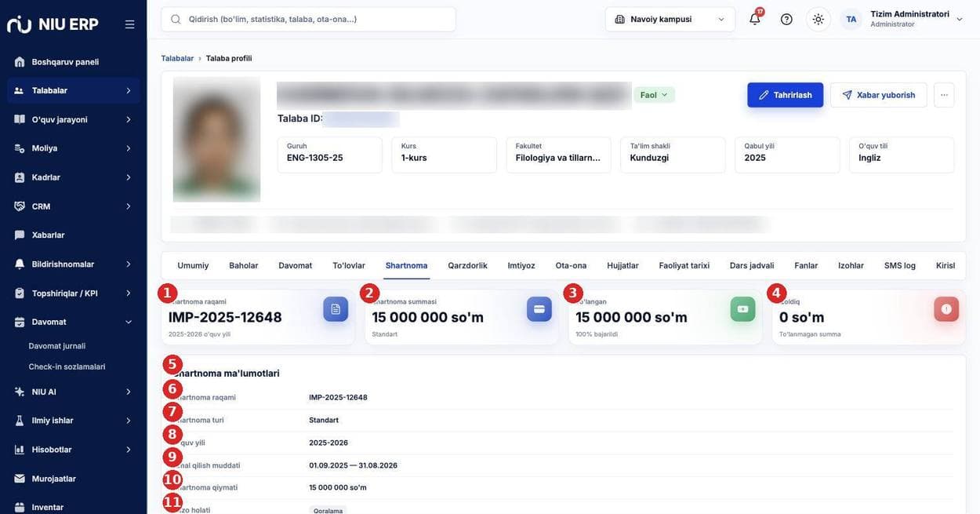Collapse the Davomat sidebar section
Screen dimensions: 980x514
coord(73,322)
